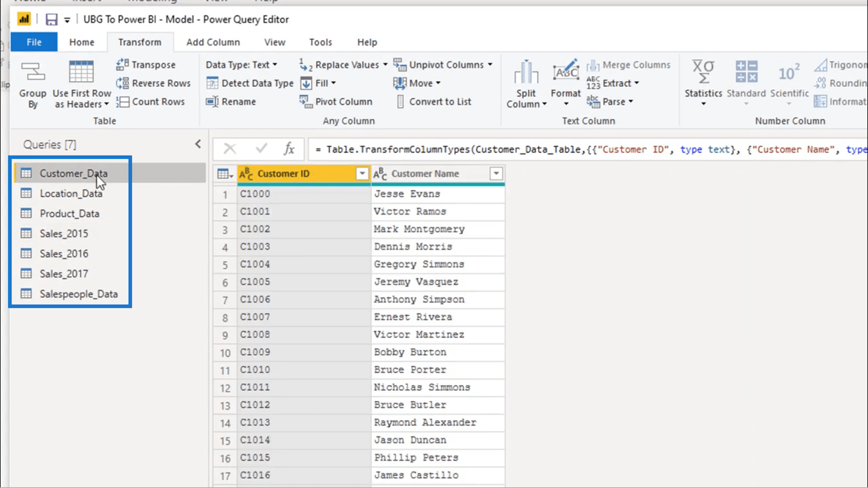Click the Customer ID data type icon
The width and height of the screenshot is (868, 488).
click(x=246, y=174)
